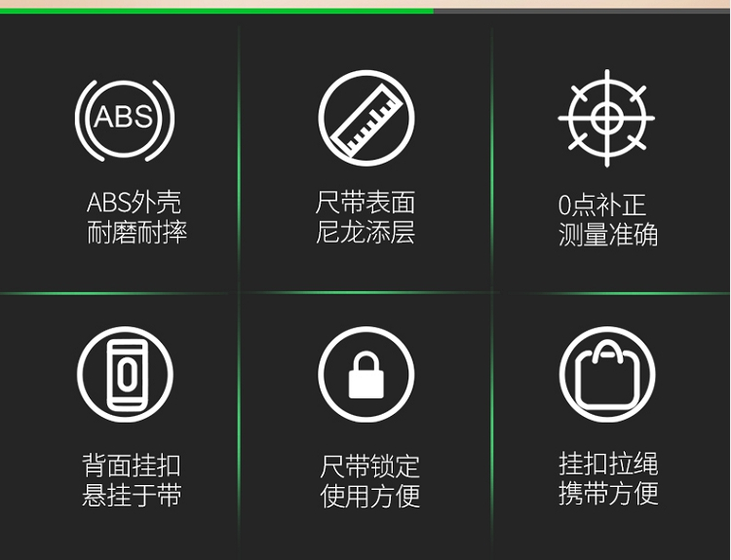
Task: Select the handbag carry strap icon
Action: 606,374
